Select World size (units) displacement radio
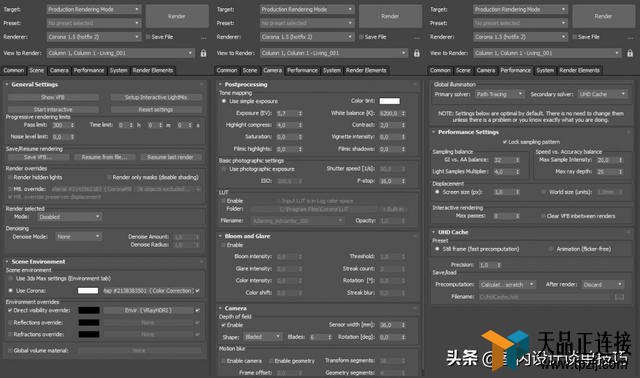Image resolution: width=640 pixels, height=378 pixels. click(543, 192)
